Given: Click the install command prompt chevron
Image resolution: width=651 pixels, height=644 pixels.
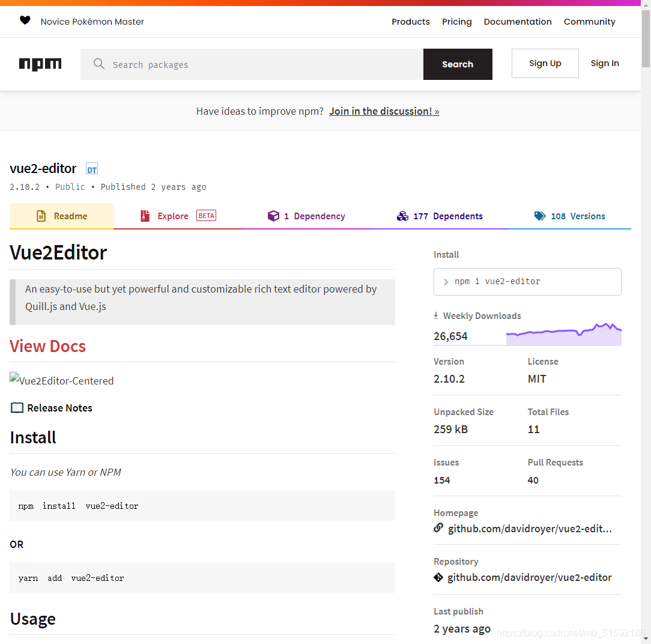Looking at the screenshot, I should 446,282.
